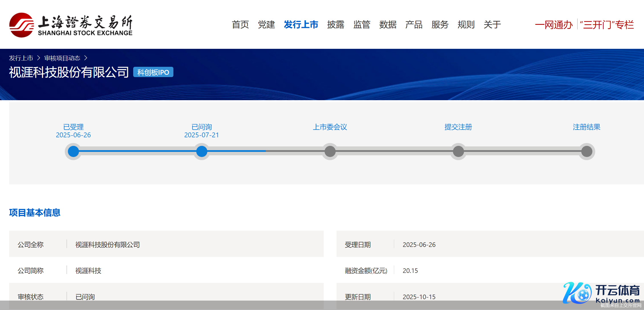Click the 提交注册 progress node
The height and width of the screenshot is (310, 644).
click(x=458, y=151)
